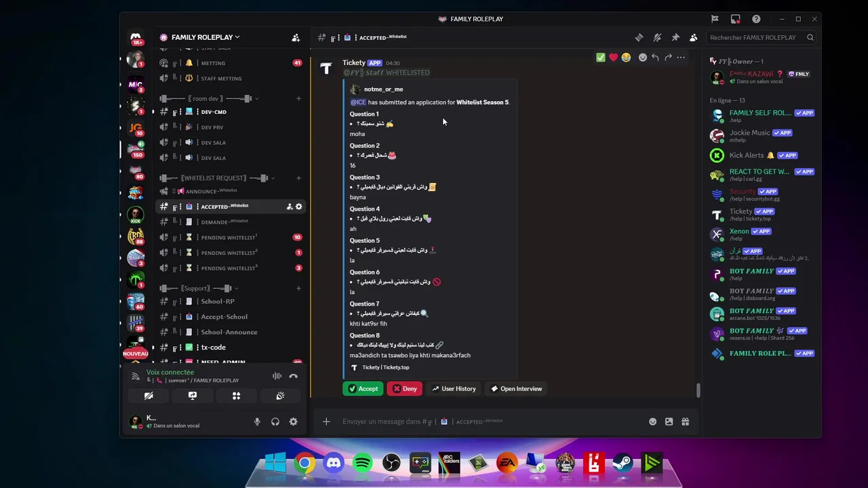Open Discord direct messages home icon
This screenshot has width=868, height=488.
click(136, 37)
